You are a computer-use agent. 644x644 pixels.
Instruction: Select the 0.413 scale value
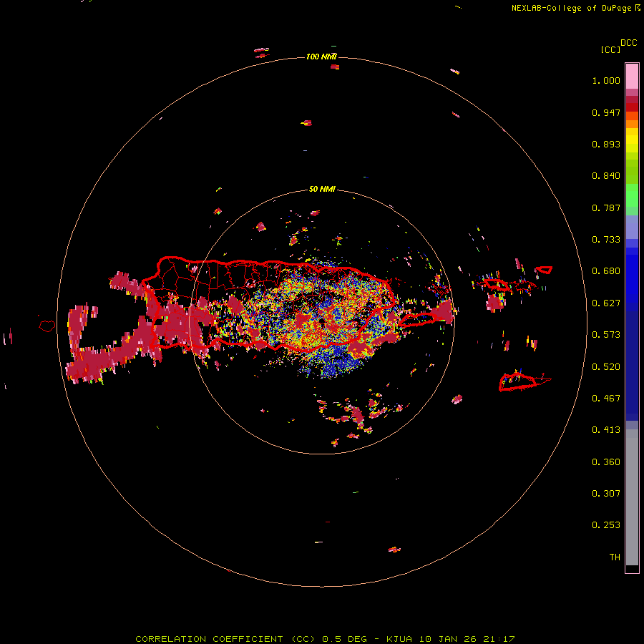coord(606,430)
